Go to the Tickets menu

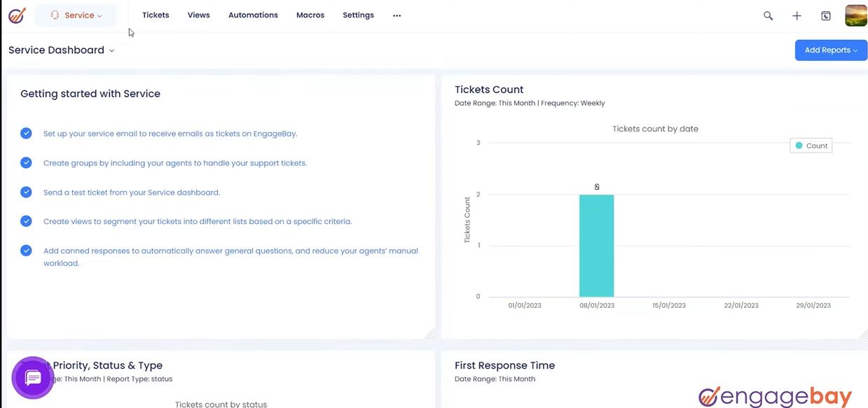(156, 15)
